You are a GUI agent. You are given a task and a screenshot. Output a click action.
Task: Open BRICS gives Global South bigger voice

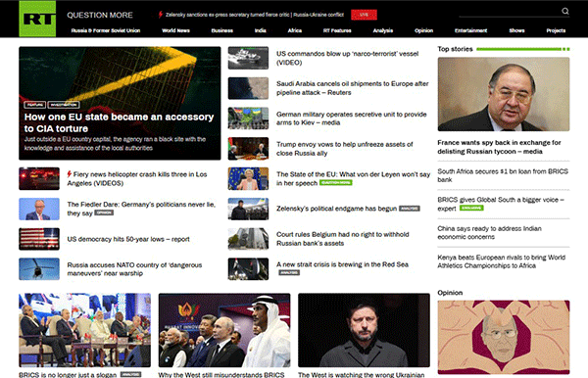tap(501, 204)
